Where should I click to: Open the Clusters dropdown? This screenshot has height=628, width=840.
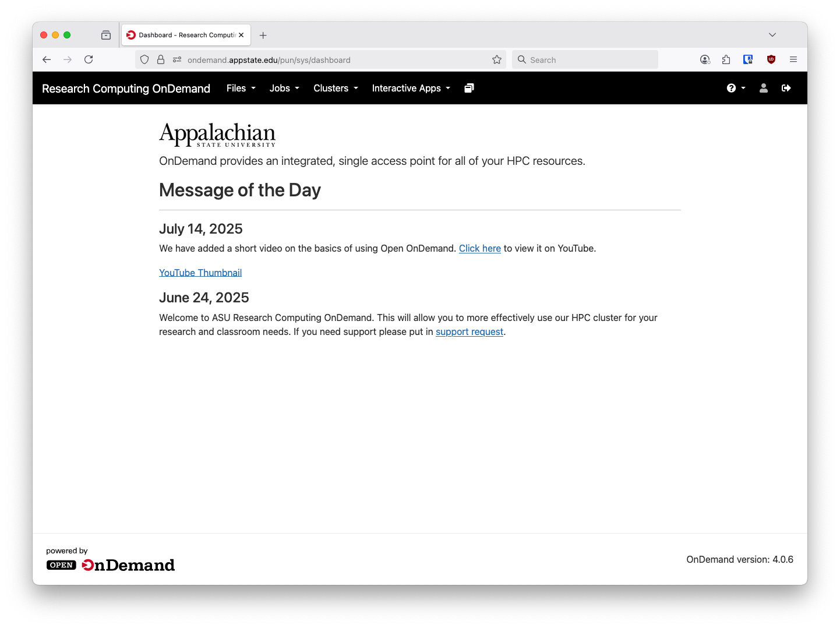coord(335,88)
